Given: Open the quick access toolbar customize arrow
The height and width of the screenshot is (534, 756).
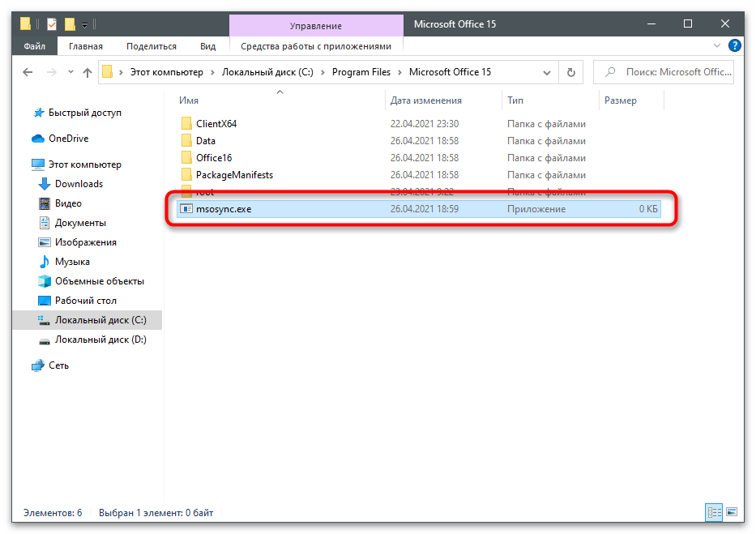Looking at the screenshot, I should [84, 24].
